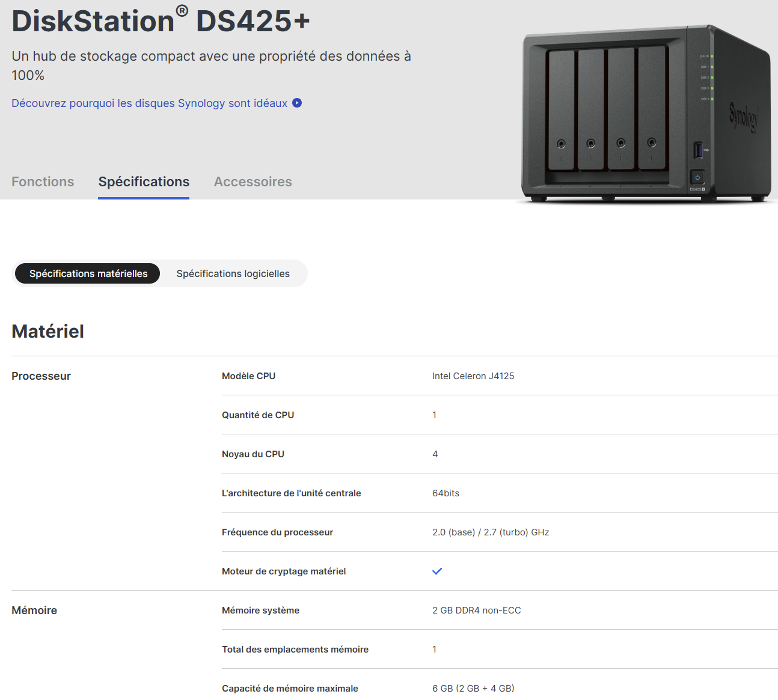
Task: Click the '64bits' value
Action: tap(446, 493)
